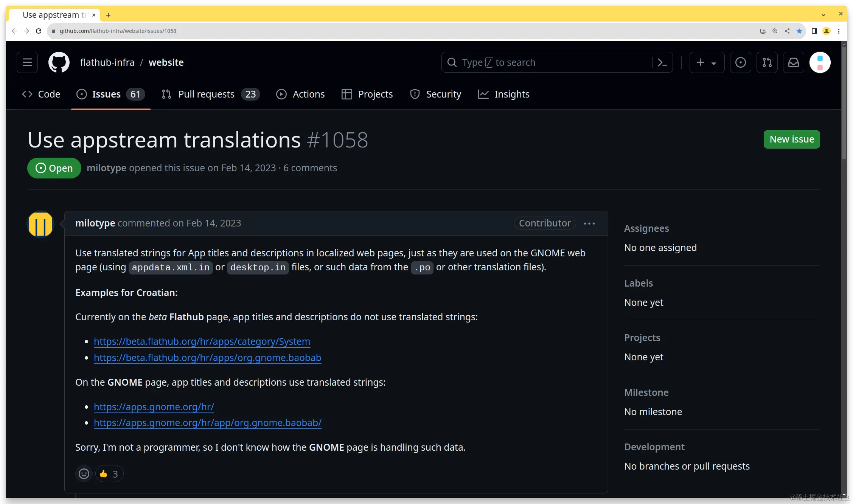This screenshot has width=853, height=504.
Task: Open the apps.gnome.org baobab app link
Action: [208, 423]
